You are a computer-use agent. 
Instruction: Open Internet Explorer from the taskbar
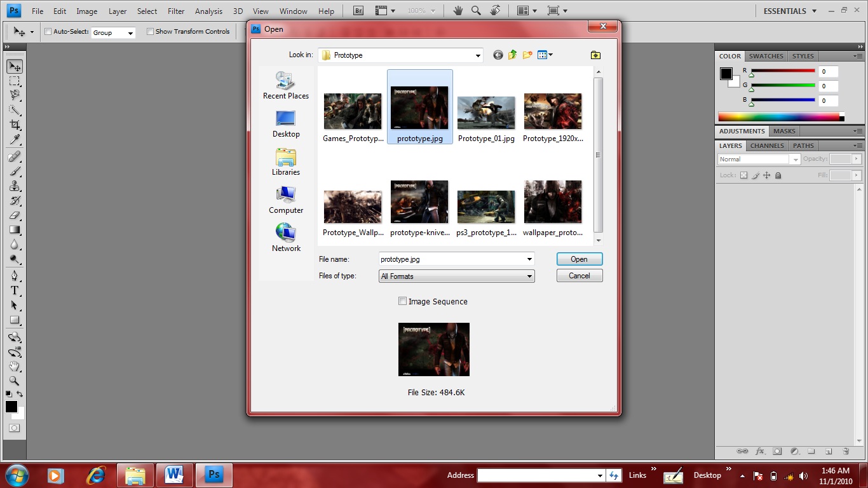point(96,475)
